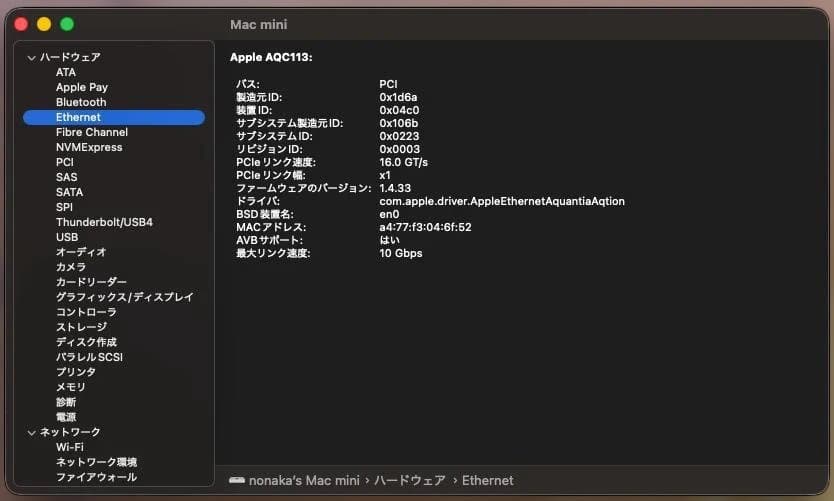Show メモリ details
This screenshot has width=834, height=501.
point(71,387)
